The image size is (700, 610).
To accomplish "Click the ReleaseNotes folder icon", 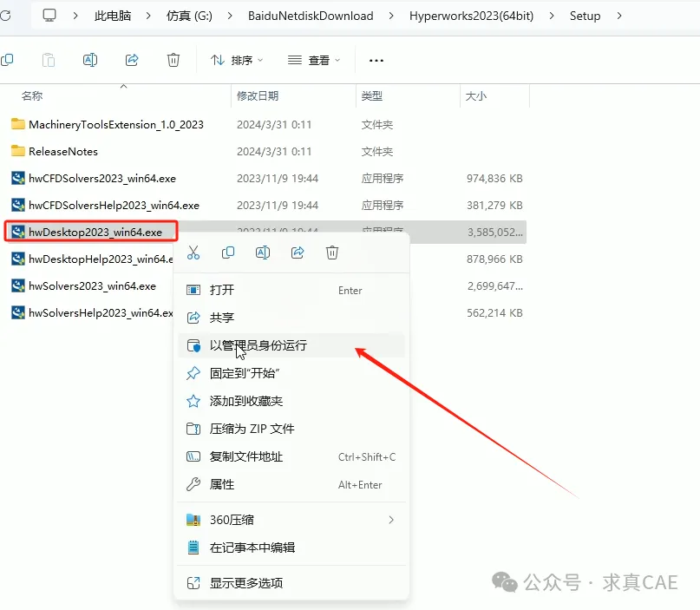I will point(18,151).
